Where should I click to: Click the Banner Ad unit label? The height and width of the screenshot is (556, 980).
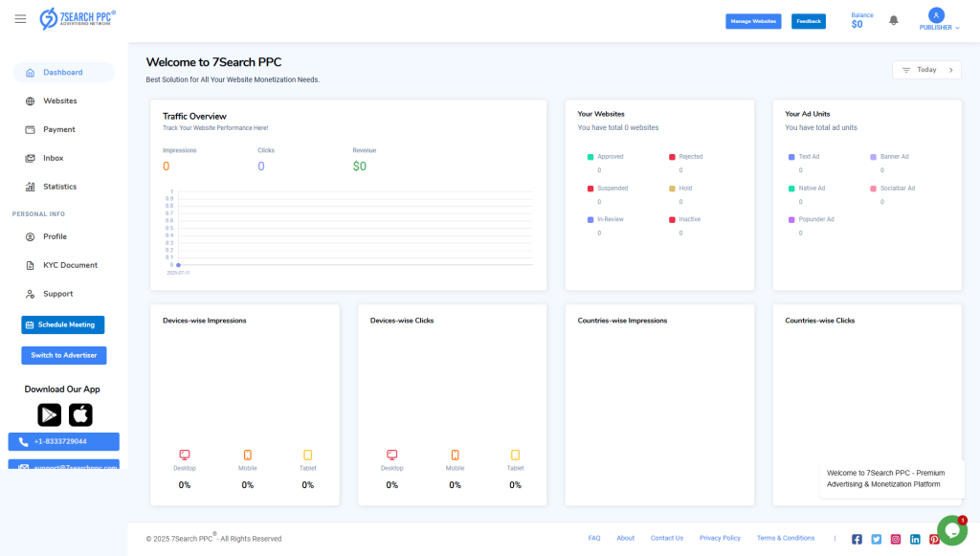[895, 157]
